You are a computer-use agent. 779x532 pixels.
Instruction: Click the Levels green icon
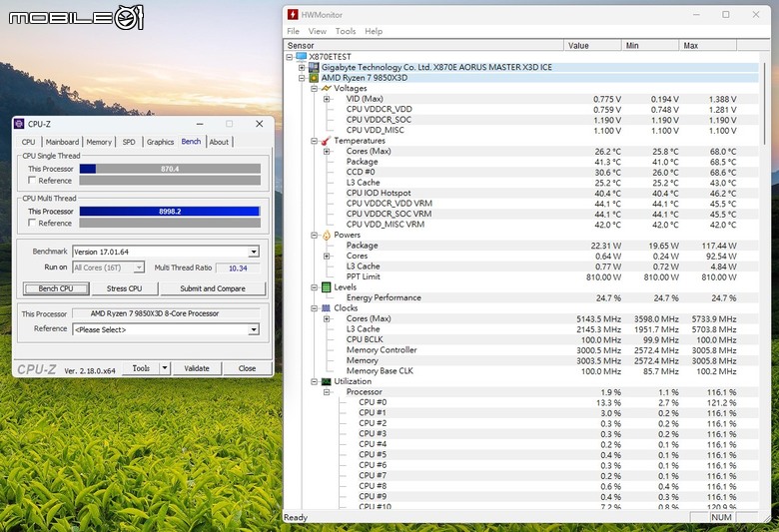(326, 287)
